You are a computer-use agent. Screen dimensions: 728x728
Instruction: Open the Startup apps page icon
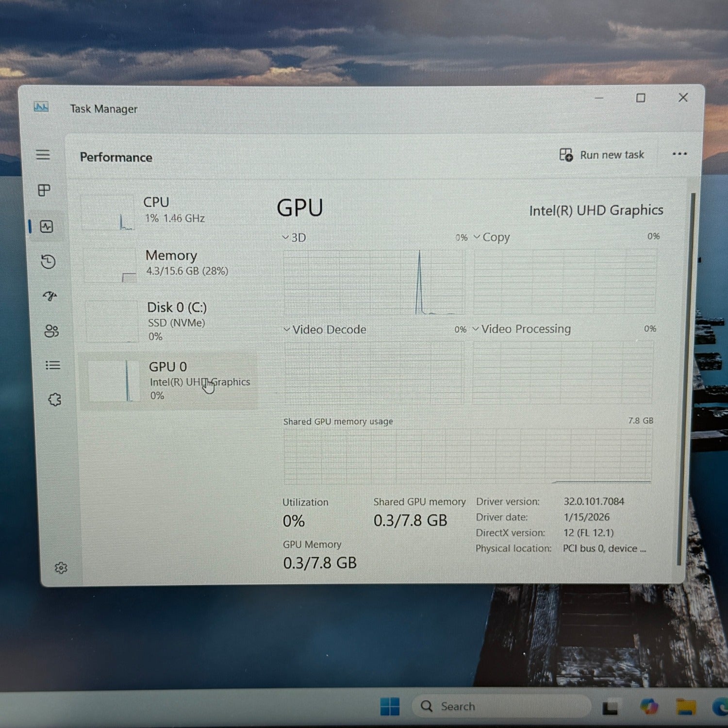coord(50,296)
